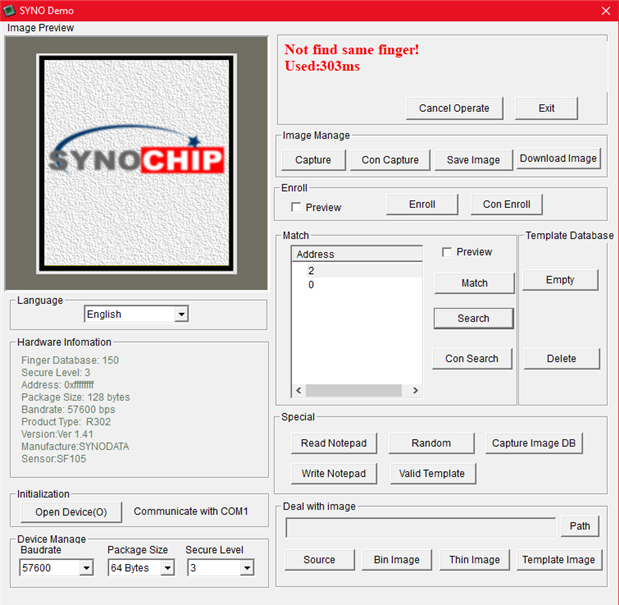Click the Exit button
Screen dimensions: 619x605
(546, 108)
